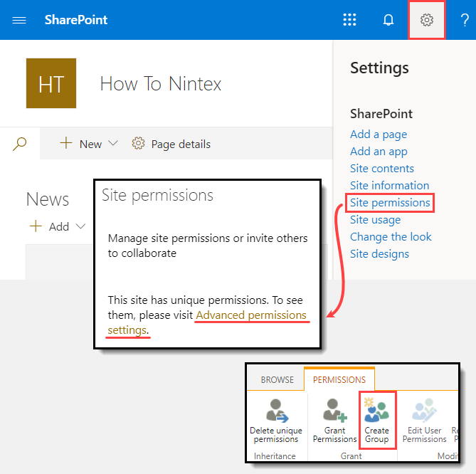Click the HT site logo tile
The height and width of the screenshot is (474, 476).
tap(51, 83)
